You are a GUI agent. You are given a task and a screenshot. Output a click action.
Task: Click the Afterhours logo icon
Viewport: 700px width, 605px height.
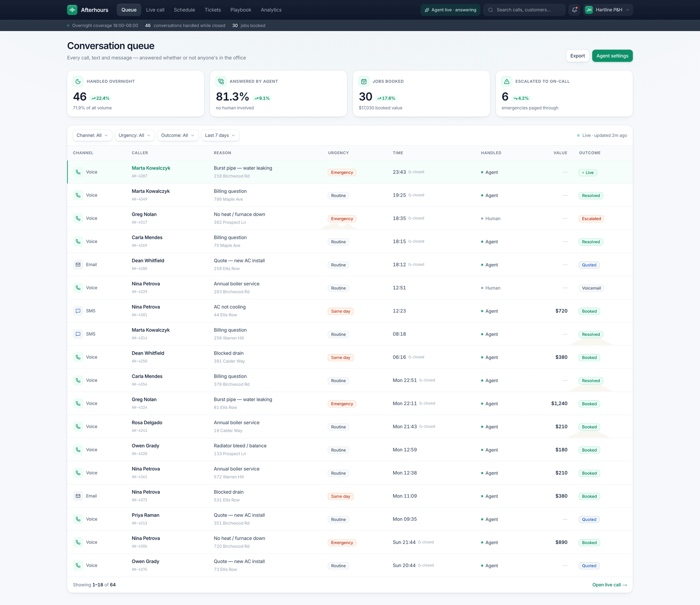(x=72, y=10)
